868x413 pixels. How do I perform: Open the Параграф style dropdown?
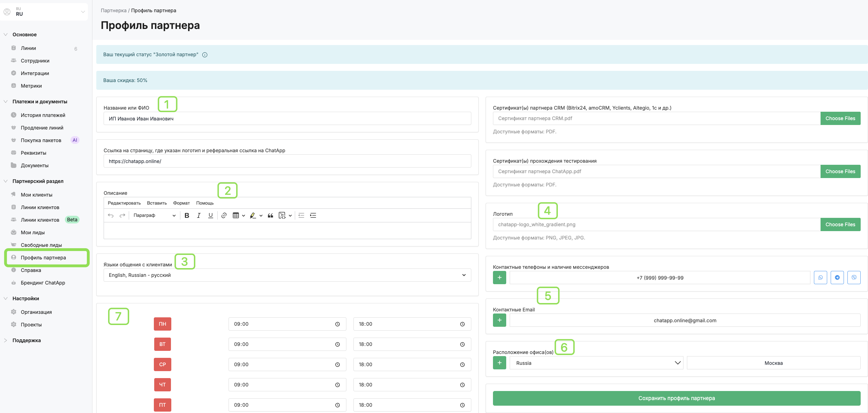pyautogui.click(x=154, y=215)
